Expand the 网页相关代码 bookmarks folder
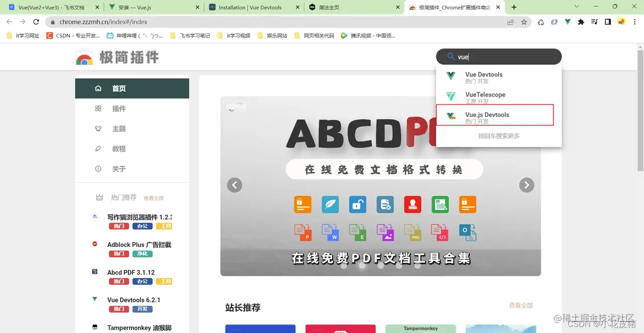This screenshot has height=333, width=644. 318,35
